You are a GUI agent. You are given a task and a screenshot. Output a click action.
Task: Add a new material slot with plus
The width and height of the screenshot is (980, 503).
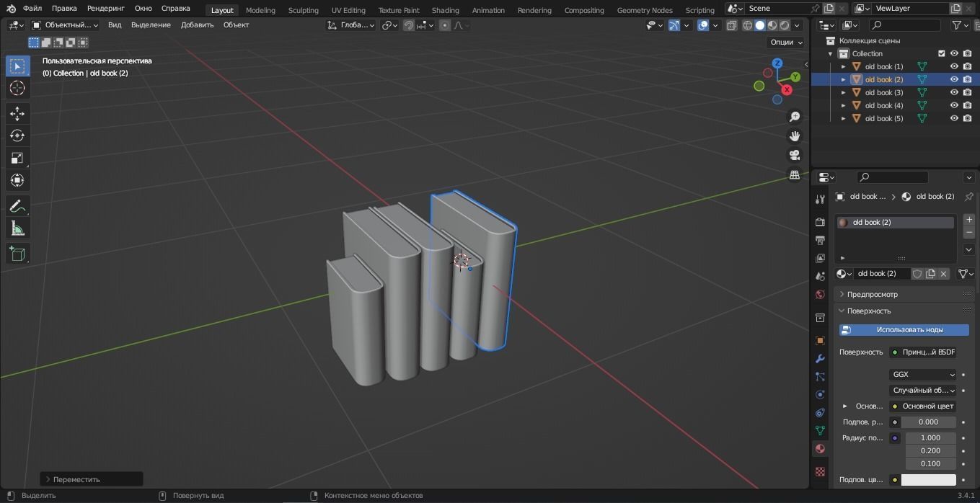[968, 220]
